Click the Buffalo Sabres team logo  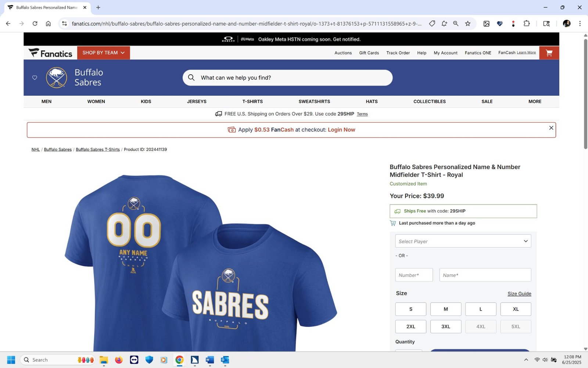coord(56,78)
